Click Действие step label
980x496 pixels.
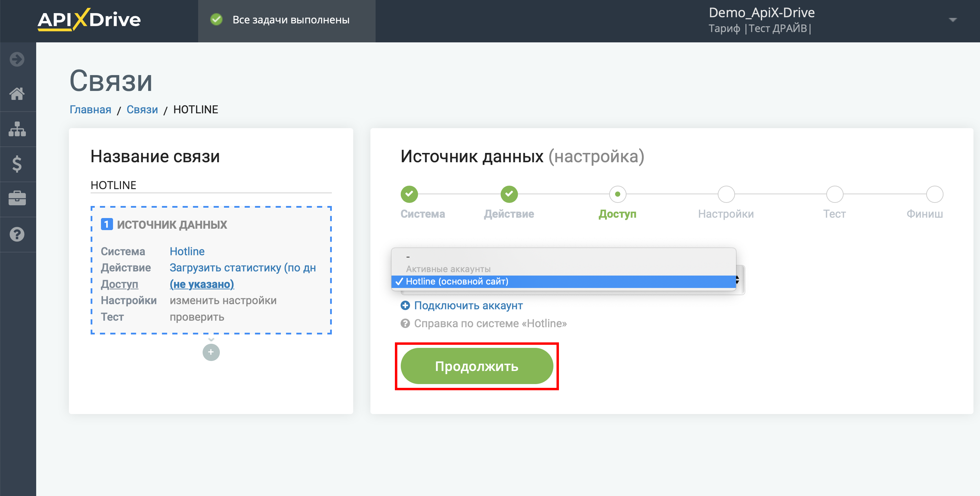pos(509,214)
